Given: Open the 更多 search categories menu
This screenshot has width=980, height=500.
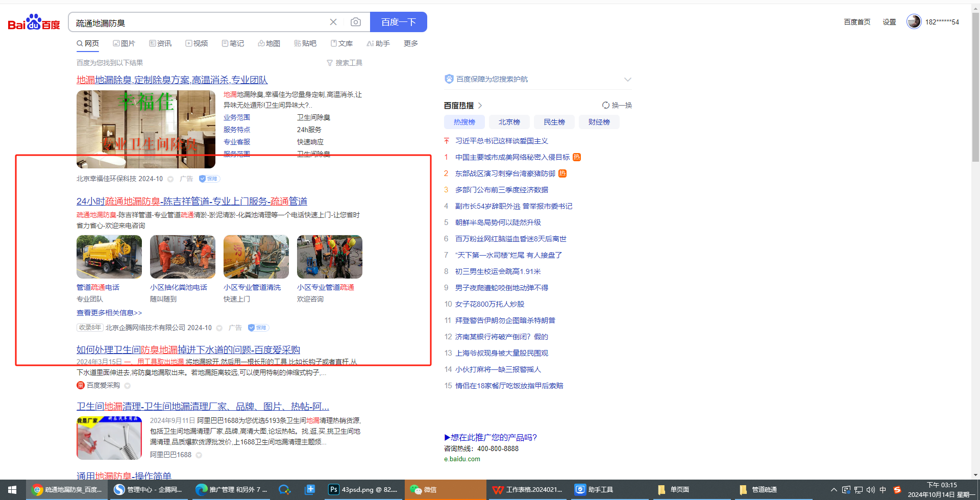Looking at the screenshot, I should 410,43.
